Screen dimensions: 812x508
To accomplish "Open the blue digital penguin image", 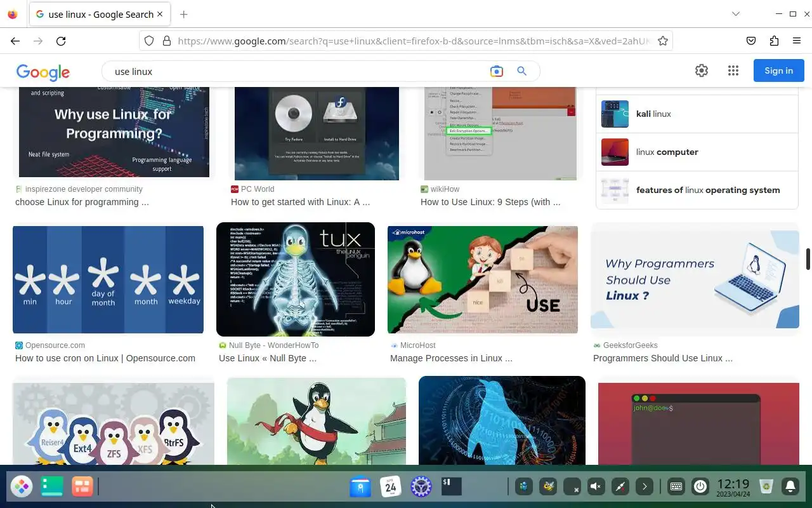I will [502, 420].
